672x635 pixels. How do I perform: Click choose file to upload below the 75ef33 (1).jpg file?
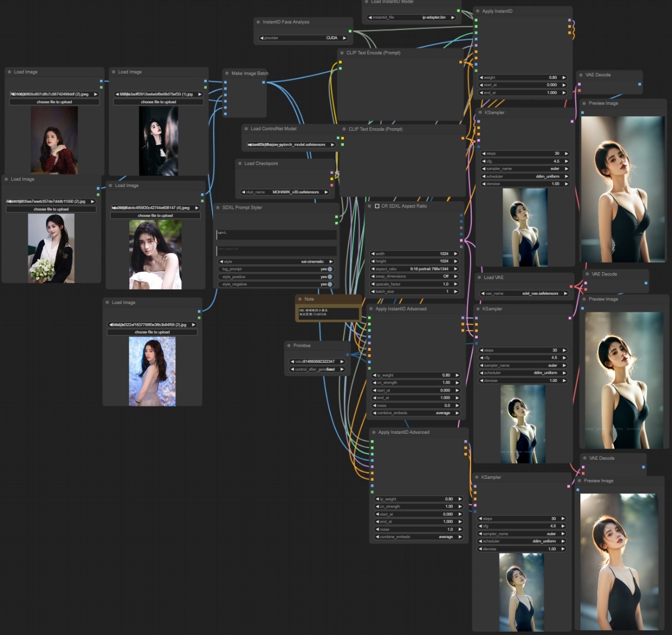[158, 102]
